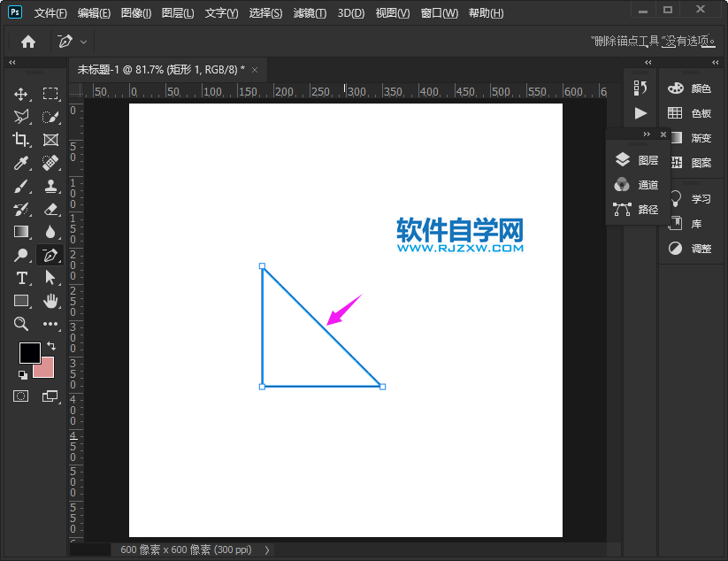Image resolution: width=728 pixels, height=561 pixels.
Task: Swap foreground and background colors
Action: tap(51, 343)
